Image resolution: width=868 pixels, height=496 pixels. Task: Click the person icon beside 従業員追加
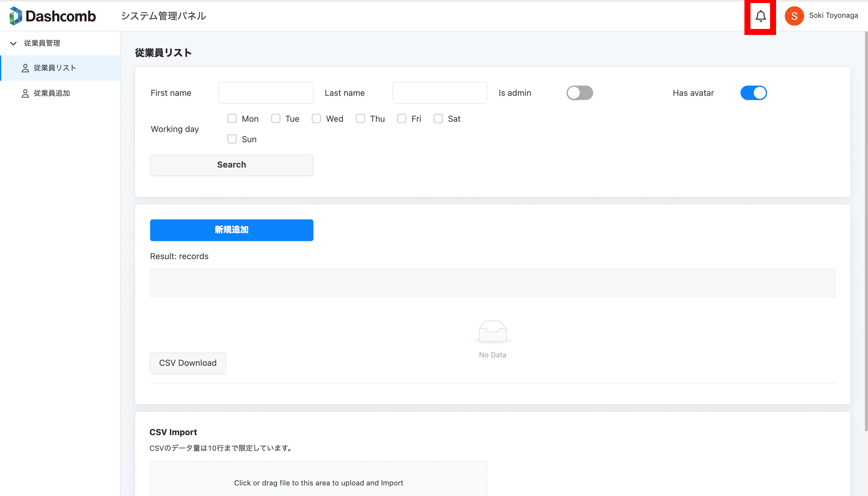(x=25, y=93)
